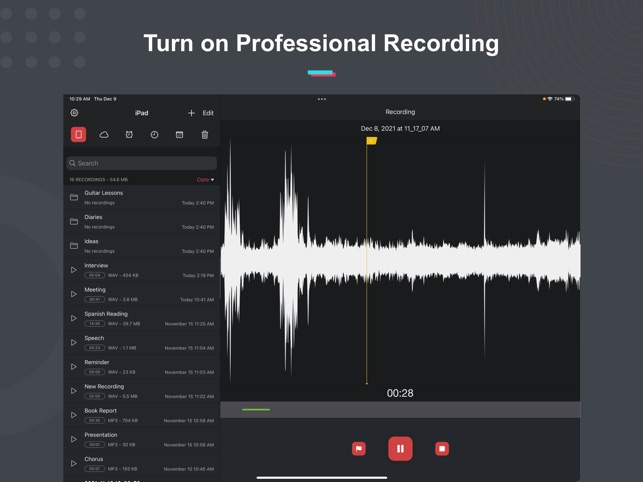This screenshot has height=482, width=643.
Task: Click the Interview duration badge
Action: pos(95,275)
